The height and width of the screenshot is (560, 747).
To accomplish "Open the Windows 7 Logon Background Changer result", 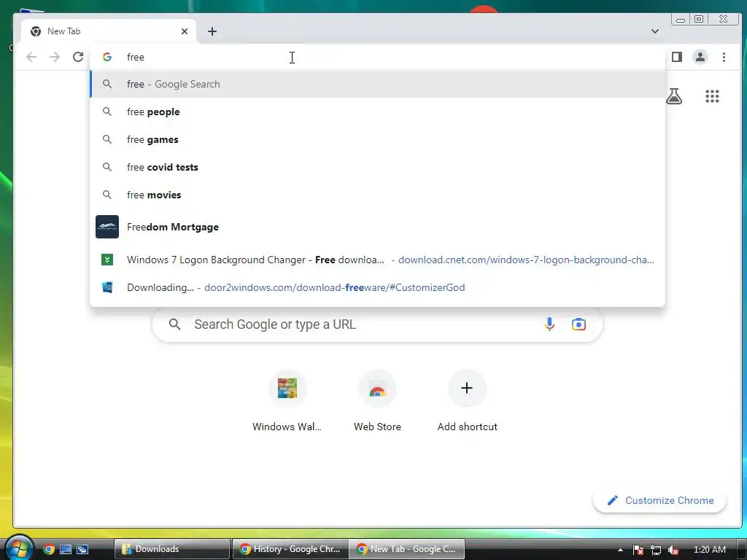I will coord(377,260).
